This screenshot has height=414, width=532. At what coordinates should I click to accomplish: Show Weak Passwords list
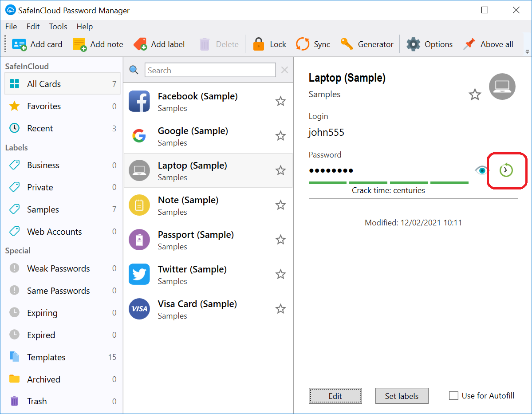click(63, 268)
